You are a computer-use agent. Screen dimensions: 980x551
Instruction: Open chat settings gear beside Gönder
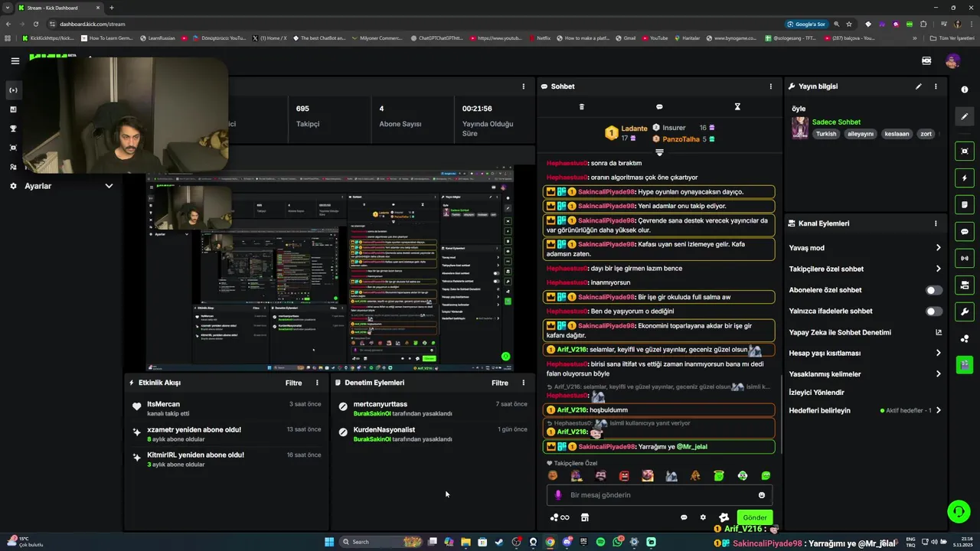(x=703, y=517)
